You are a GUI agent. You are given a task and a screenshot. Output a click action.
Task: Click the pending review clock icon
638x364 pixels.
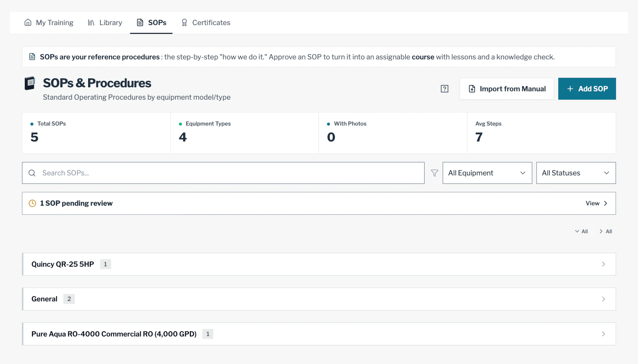click(32, 203)
